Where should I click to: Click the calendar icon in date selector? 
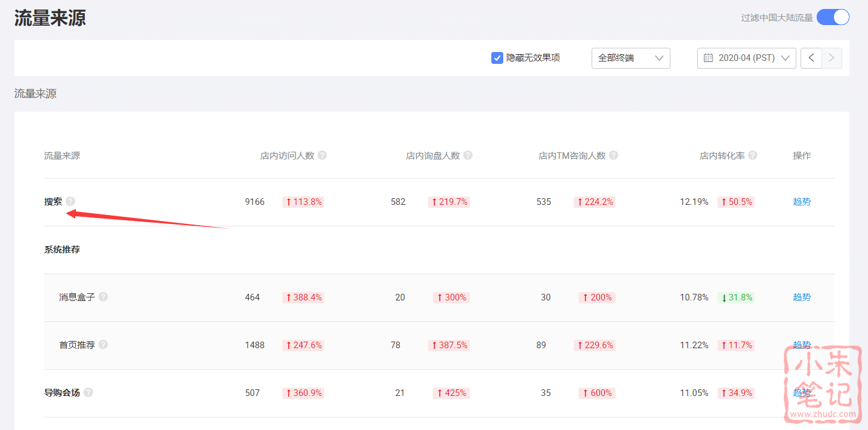[709, 58]
